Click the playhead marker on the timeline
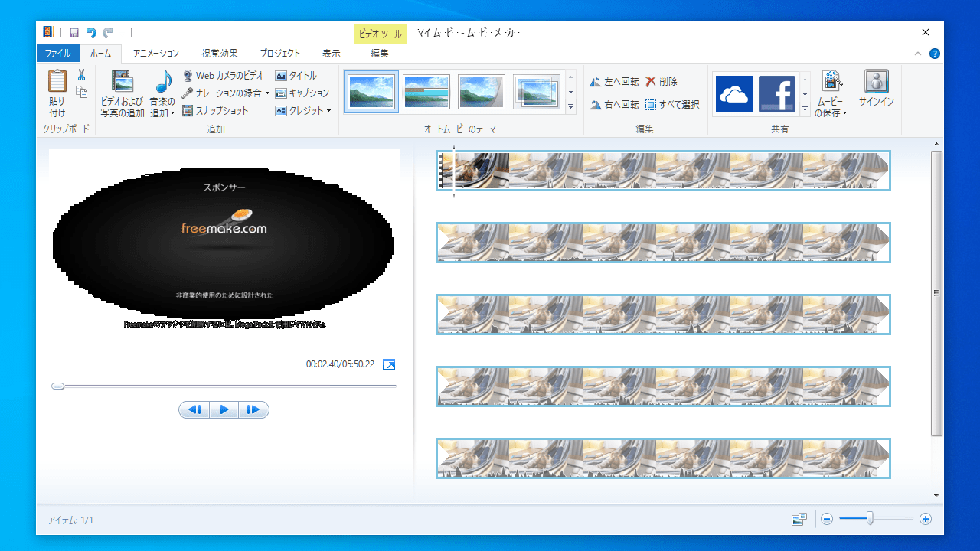This screenshot has height=551, width=980. pyautogui.click(x=453, y=171)
